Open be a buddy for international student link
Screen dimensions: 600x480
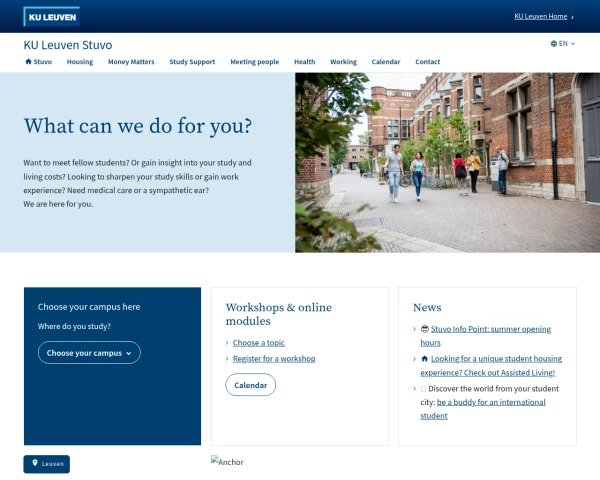(483, 409)
